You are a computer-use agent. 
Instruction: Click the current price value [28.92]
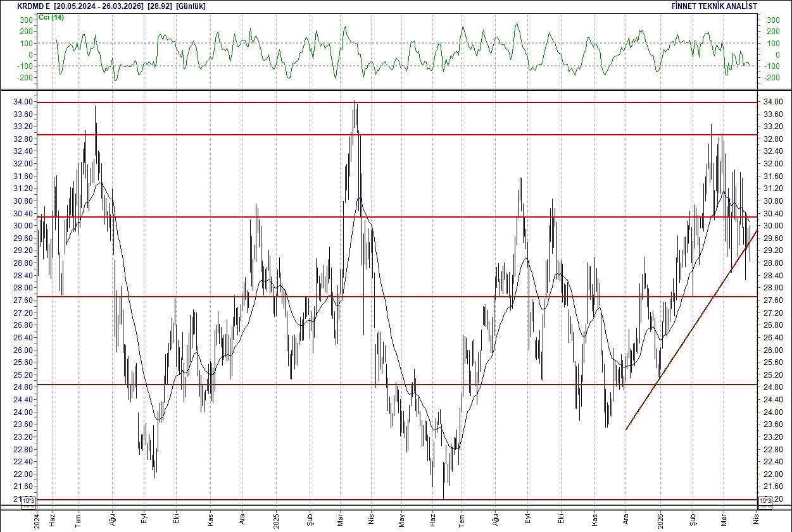[158, 6]
